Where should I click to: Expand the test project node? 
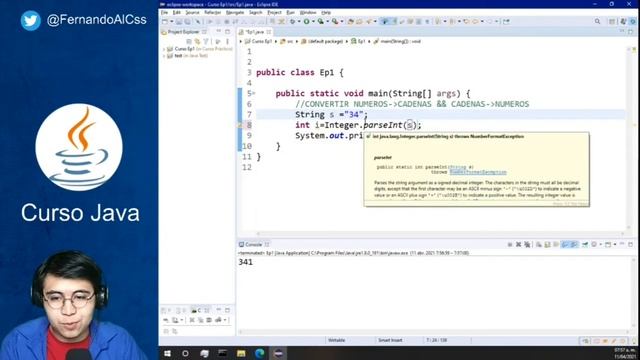[x=164, y=56]
